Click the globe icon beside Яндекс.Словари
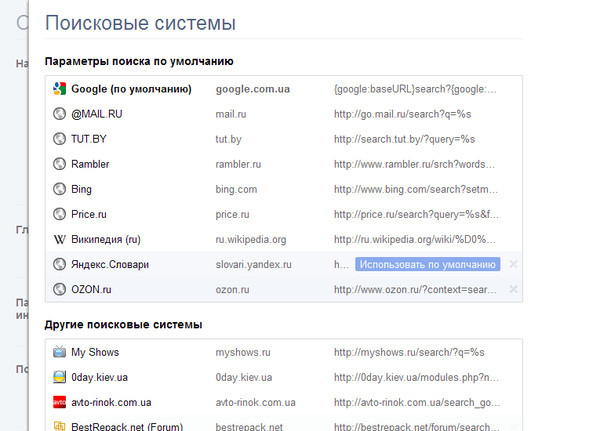The width and height of the screenshot is (600, 431). (x=59, y=264)
